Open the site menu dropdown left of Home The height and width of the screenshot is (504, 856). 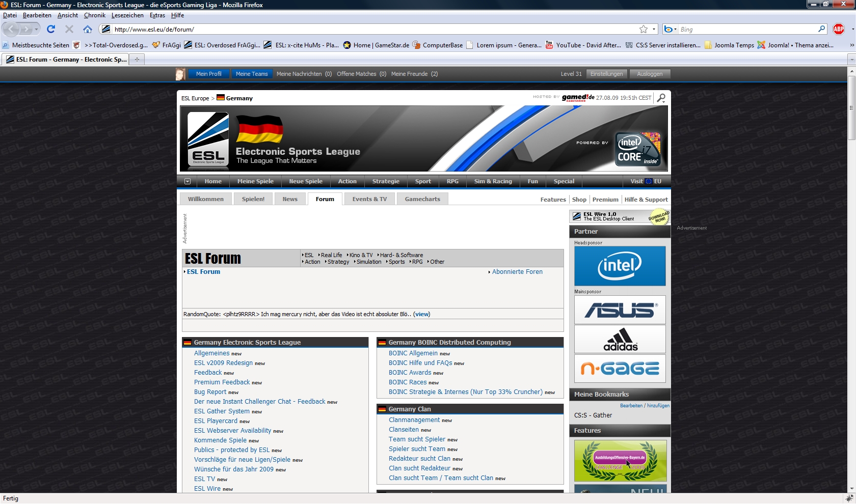click(x=188, y=181)
